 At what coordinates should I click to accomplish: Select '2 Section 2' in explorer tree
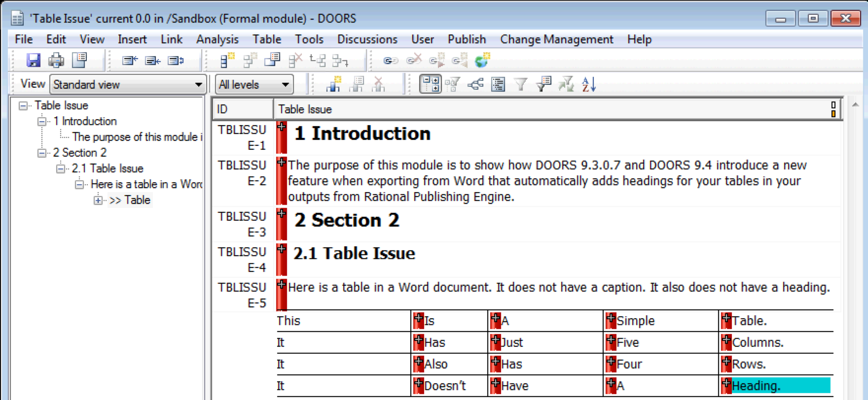[80, 153]
